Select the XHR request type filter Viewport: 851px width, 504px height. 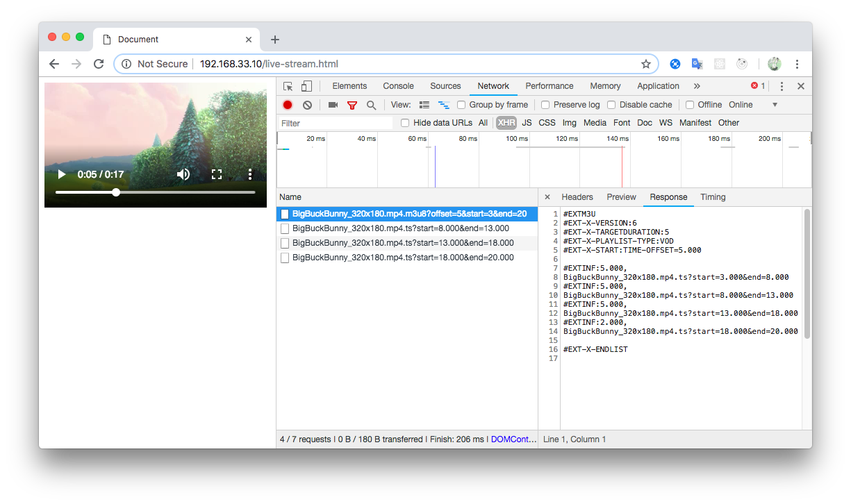506,122
